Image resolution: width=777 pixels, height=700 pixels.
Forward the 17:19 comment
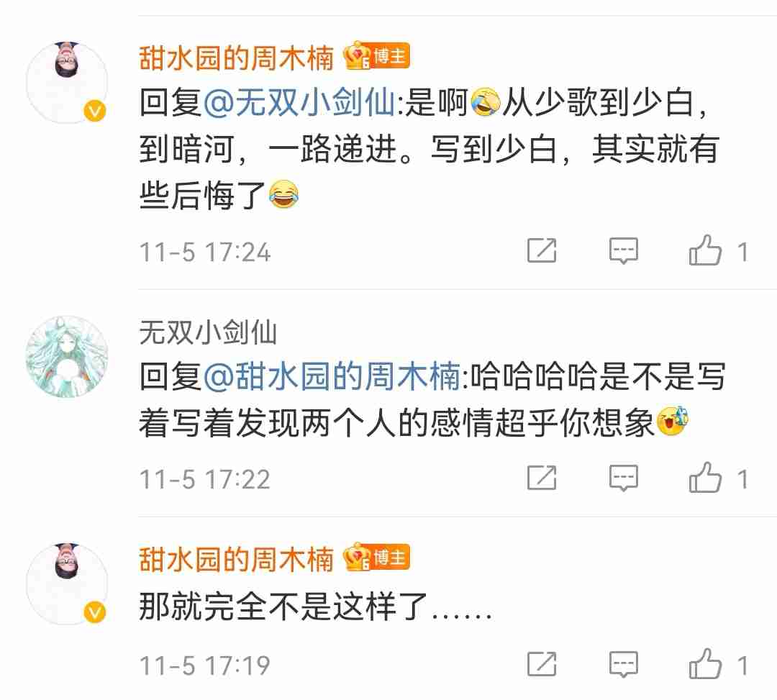(x=542, y=664)
